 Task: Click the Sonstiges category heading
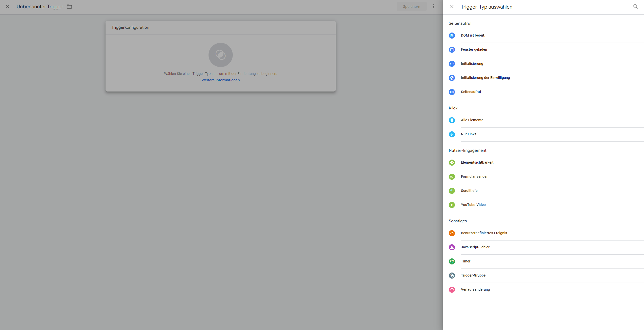pos(458,221)
